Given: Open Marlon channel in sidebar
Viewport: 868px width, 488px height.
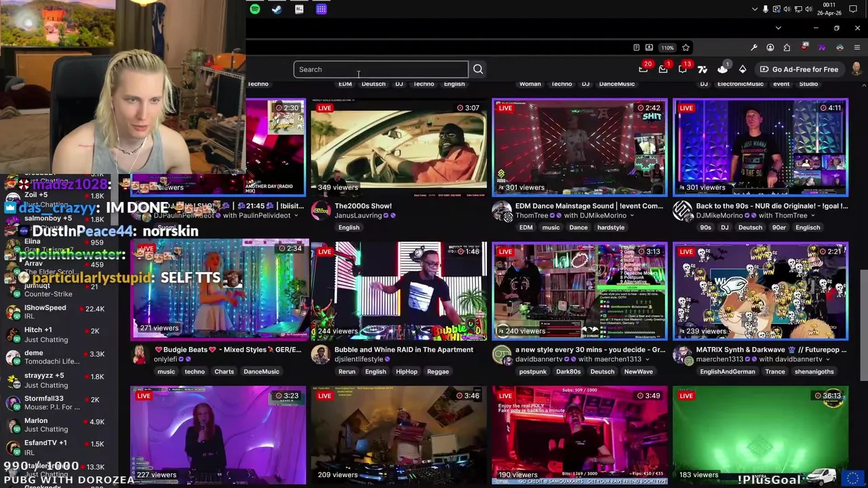Looking at the screenshot, I should 54,425.
